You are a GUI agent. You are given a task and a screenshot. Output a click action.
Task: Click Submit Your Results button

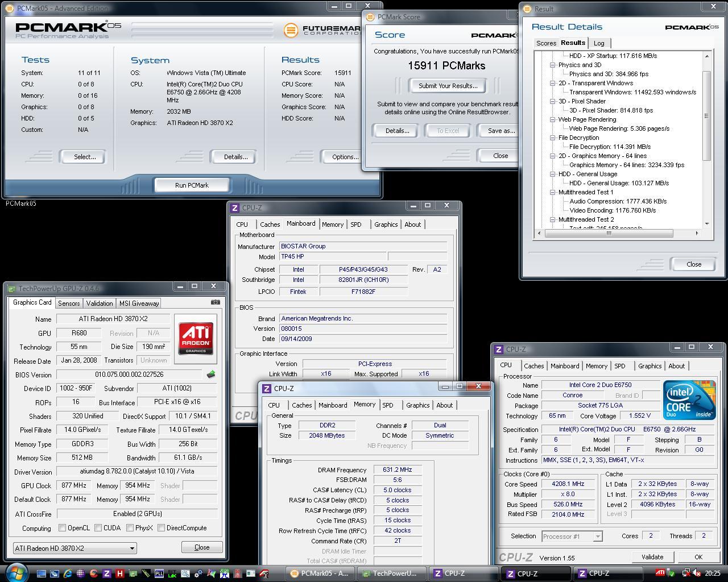pyautogui.click(x=448, y=86)
